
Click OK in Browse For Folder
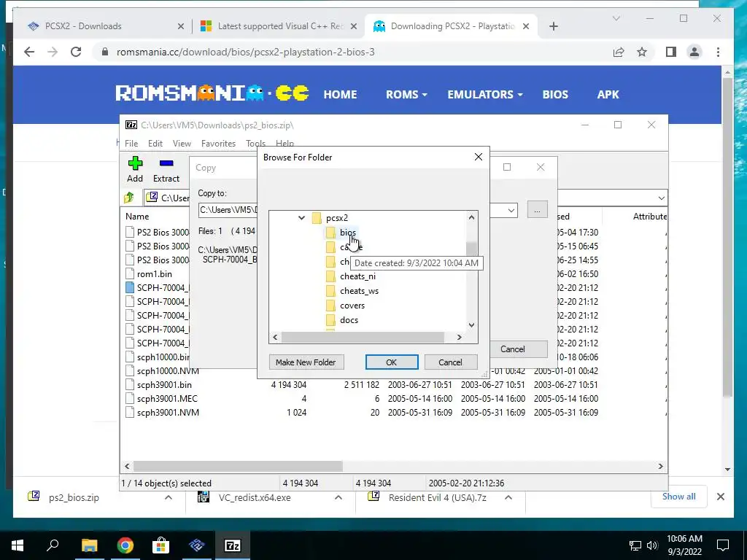(x=392, y=362)
